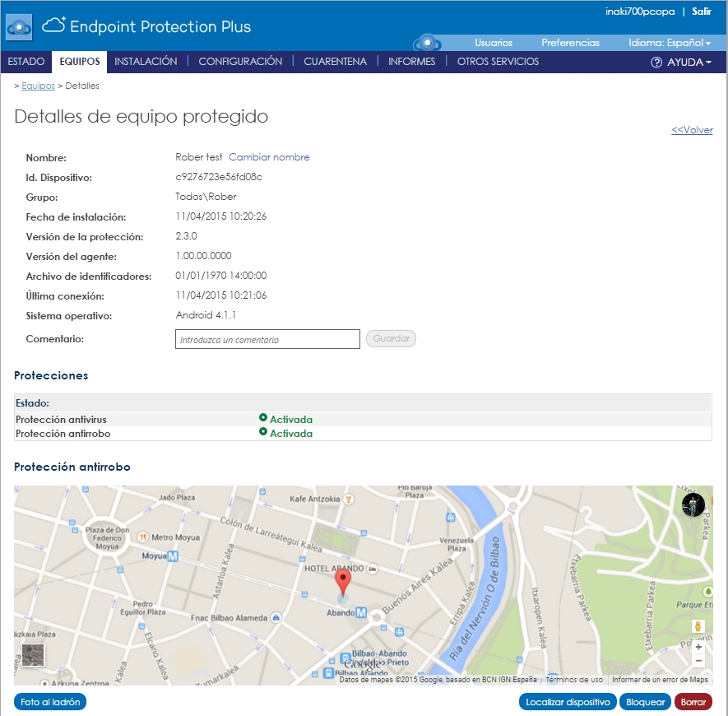Click the agent version 1.00.00.0000
Viewport: 728px width, 716px height.
[x=203, y=256]
